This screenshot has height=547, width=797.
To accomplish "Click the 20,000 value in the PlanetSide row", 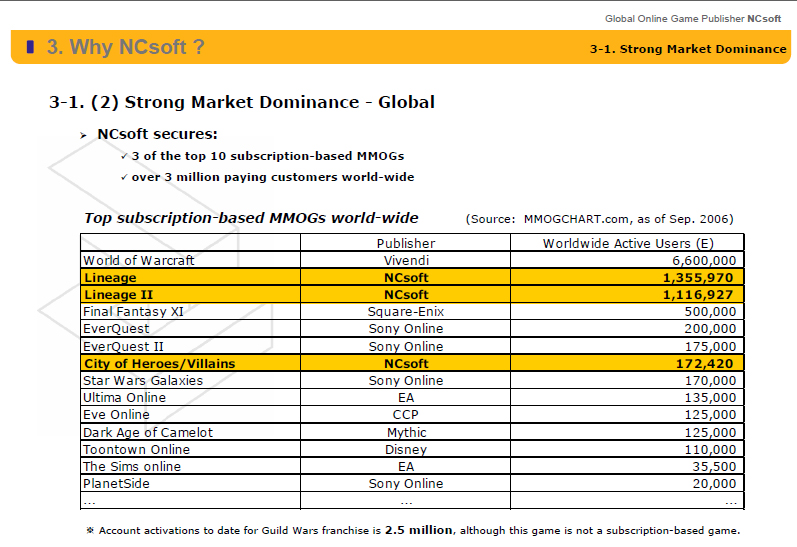I will pyautogui.click(x=713, y=484).
